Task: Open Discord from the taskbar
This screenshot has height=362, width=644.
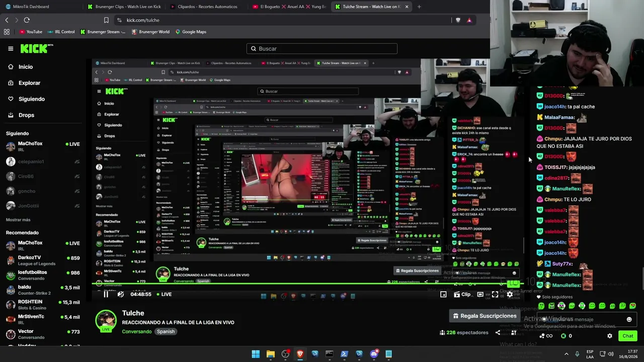Action: 374,354
